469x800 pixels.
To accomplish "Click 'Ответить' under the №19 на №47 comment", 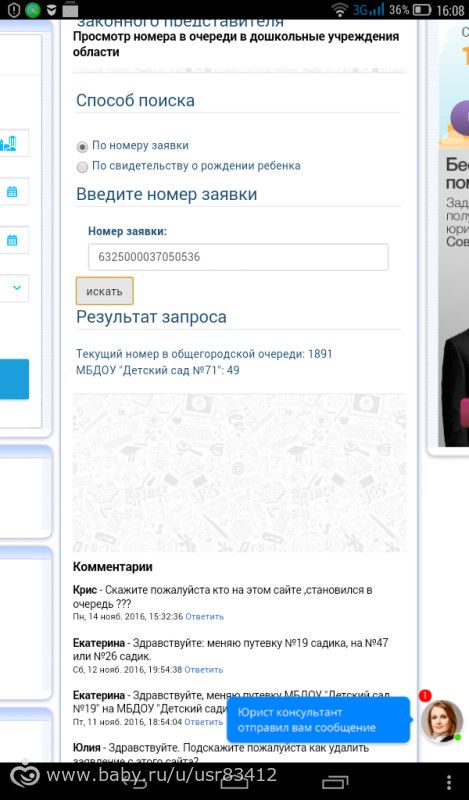I will [203, 669].
